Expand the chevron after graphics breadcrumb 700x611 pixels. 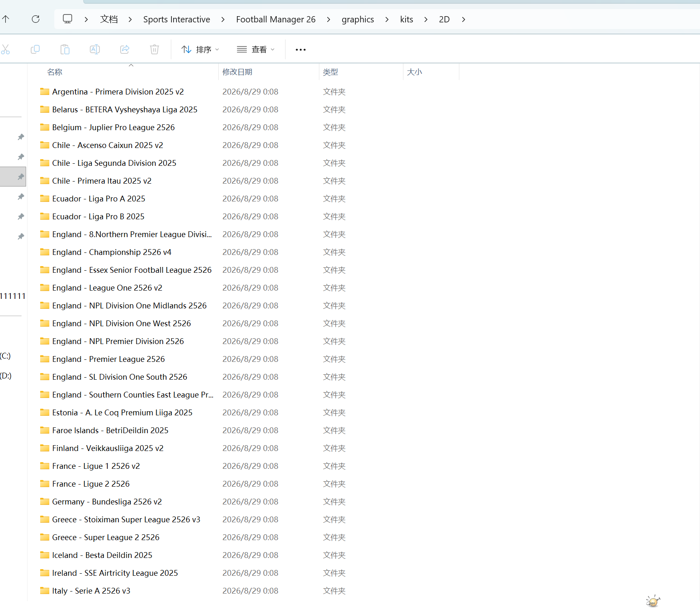click(387, 19)
